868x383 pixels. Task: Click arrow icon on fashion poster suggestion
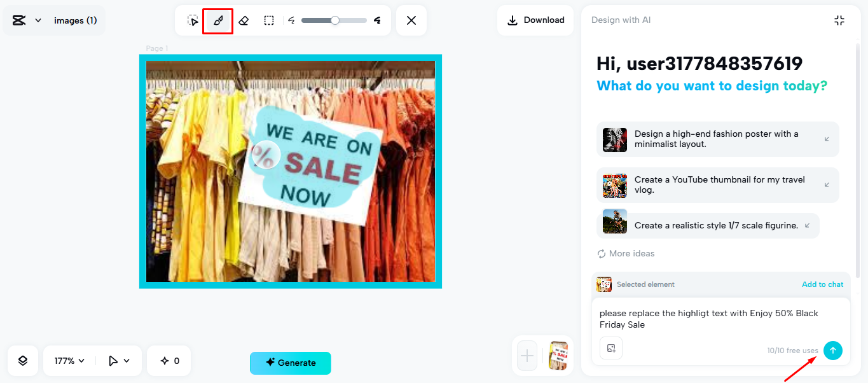pos(827,139)
